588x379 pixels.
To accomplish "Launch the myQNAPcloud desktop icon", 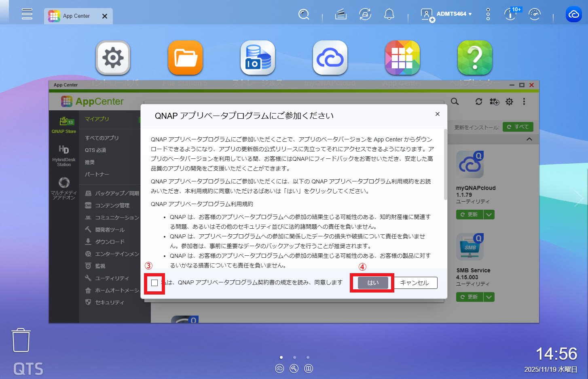I will 330,58.
